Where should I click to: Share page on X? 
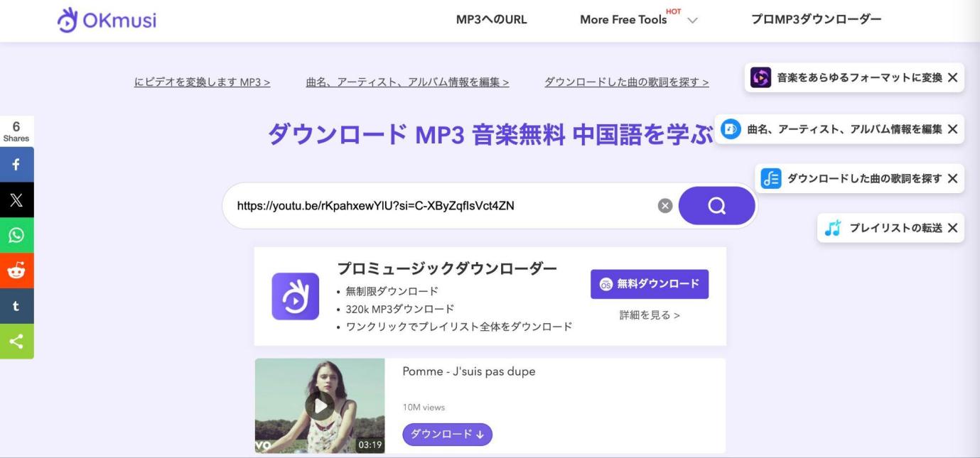pyautogui.click(x=16, y=200)
